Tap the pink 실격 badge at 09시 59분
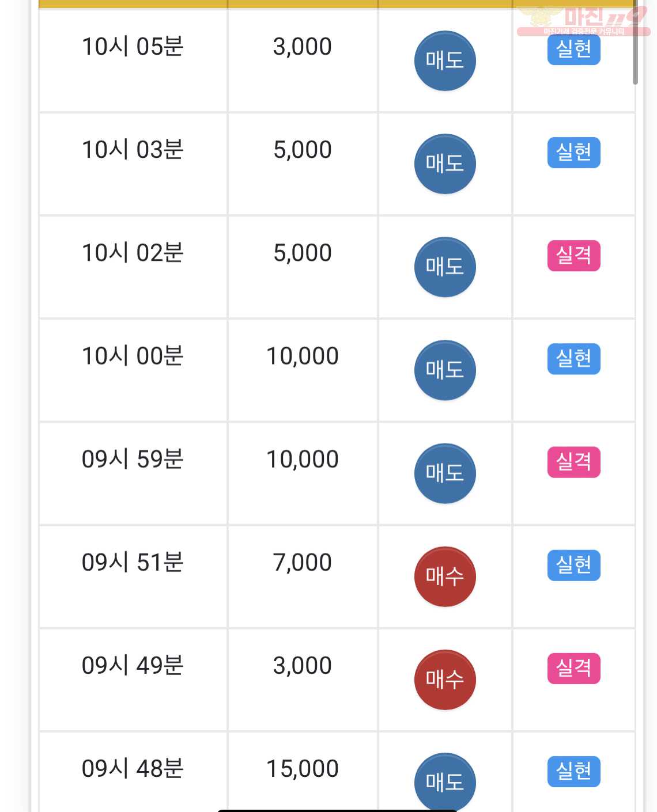Screen dimensions: 657x812 [574, 462]
